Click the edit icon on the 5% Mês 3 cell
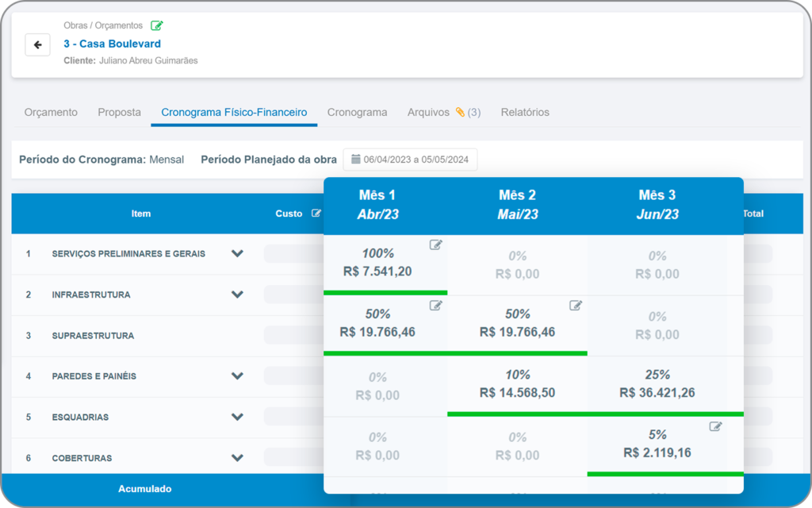 point(715,425)
